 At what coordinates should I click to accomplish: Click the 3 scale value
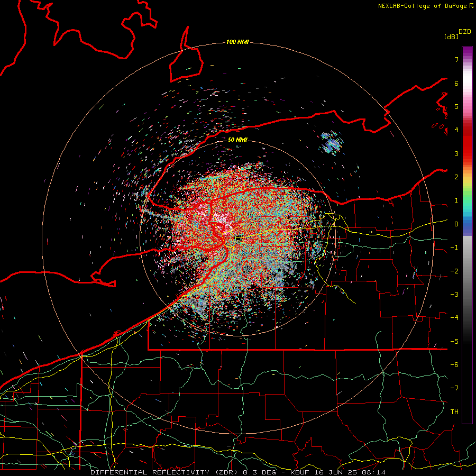[456, 153]
